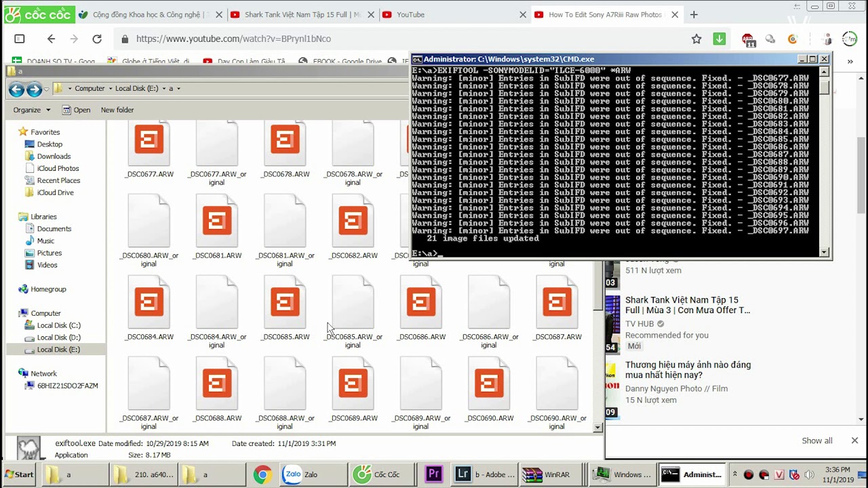The width and height of the screenshot is (868, 488).
Task: Select the _DSC0688.ARW file icon
Action: point(217,384)
